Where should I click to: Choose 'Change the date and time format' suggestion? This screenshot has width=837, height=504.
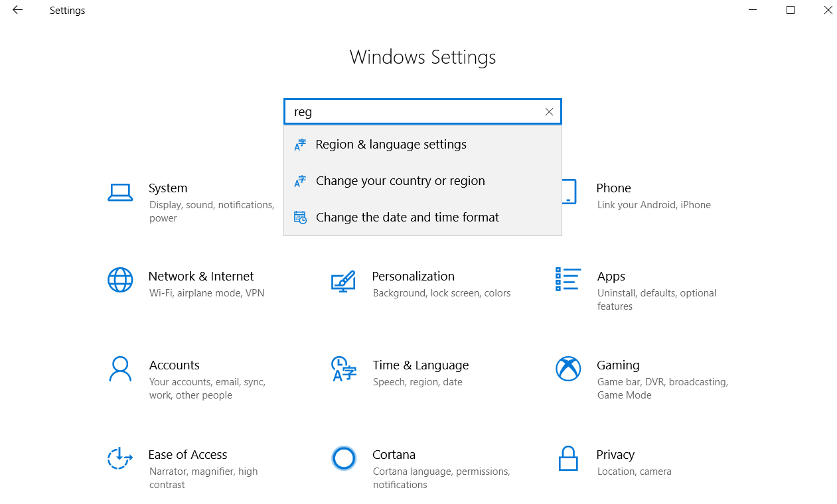423,218
